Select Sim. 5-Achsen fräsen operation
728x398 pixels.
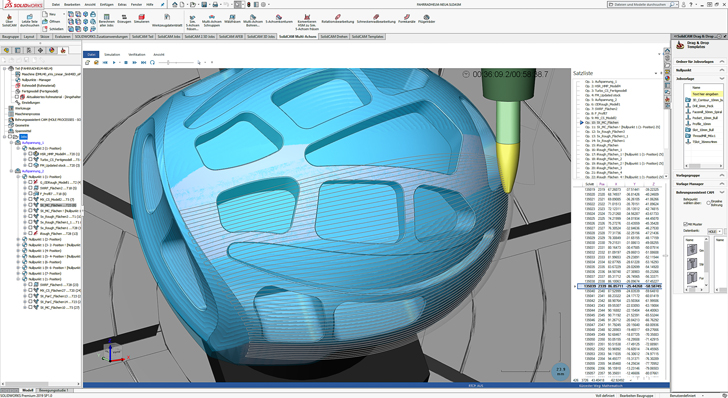[x=192, y=22]
